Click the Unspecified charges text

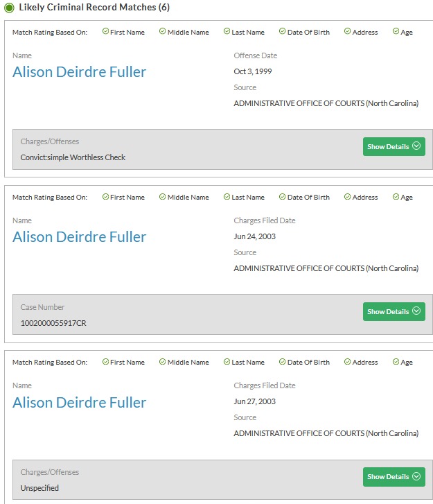click(x=39, y=488)
